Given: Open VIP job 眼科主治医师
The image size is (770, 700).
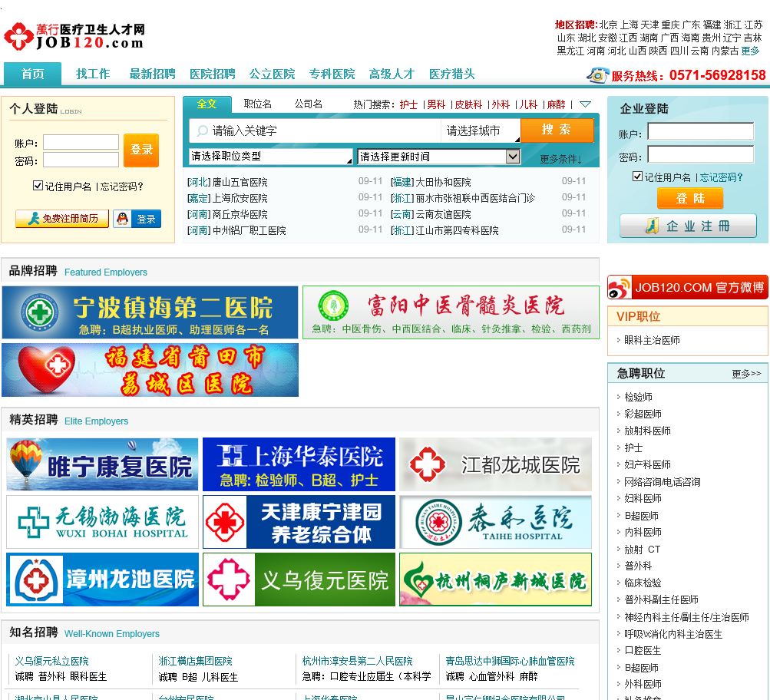Looking at the screenshot, I should click(652, 340).
